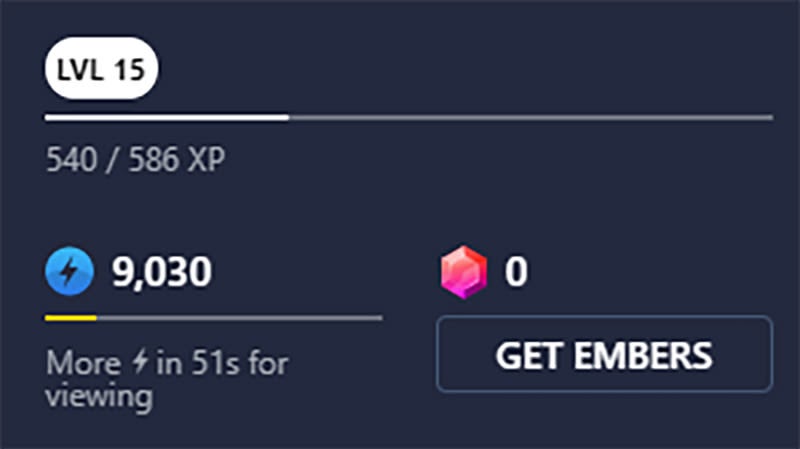Select the LVL 15 level badge
Image resolution: width=800 pixels, height=449 pixels.
point(102,68)
